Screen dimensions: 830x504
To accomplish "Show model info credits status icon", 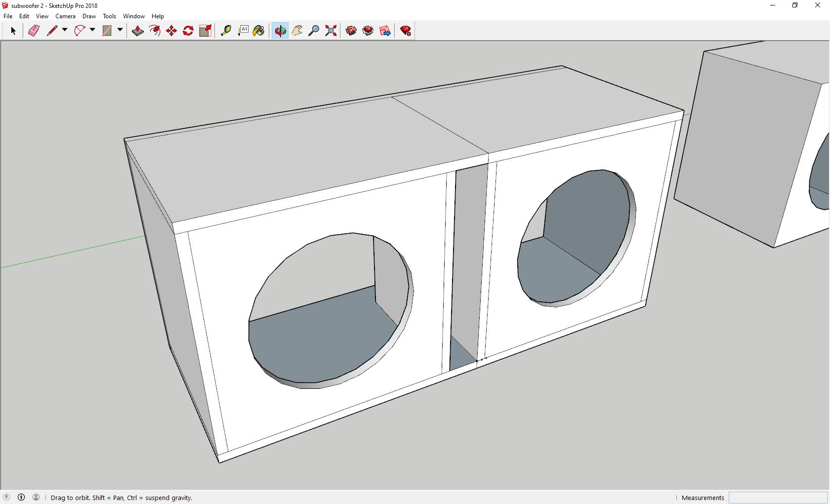I will 21,497.
